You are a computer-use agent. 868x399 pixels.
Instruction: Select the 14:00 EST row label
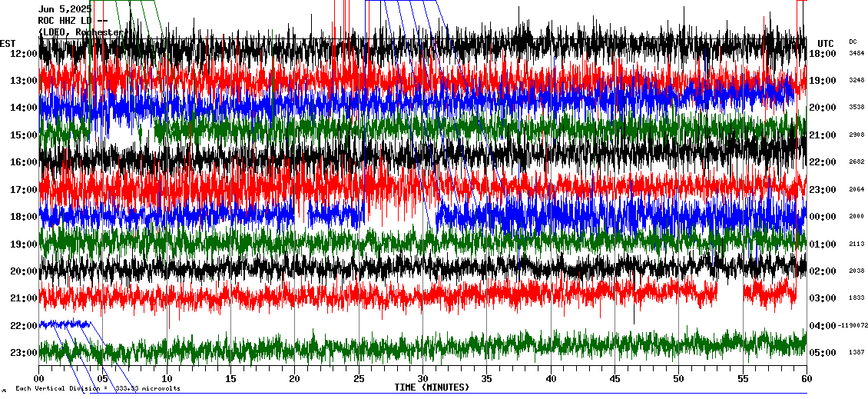click(24, 108)
